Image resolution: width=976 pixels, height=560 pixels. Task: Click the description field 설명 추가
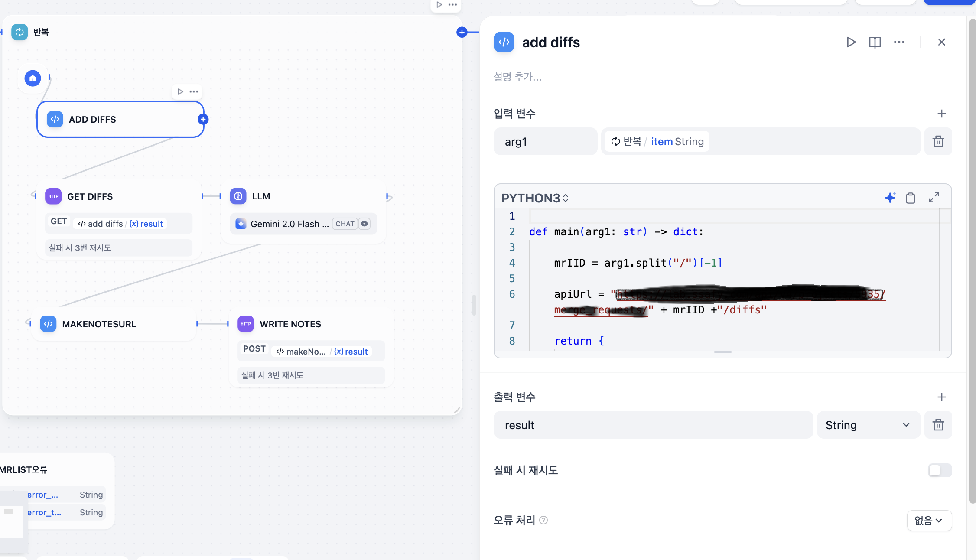point(517,77)
